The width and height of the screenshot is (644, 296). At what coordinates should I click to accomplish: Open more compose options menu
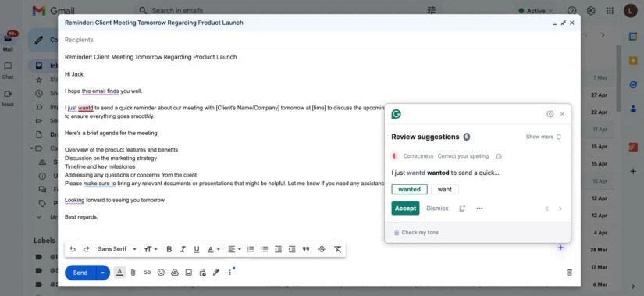pyautogui.click(x=230, y=272)
